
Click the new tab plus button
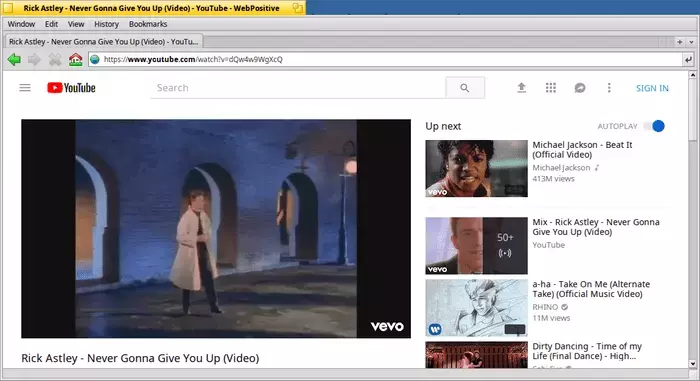point(680,42)
